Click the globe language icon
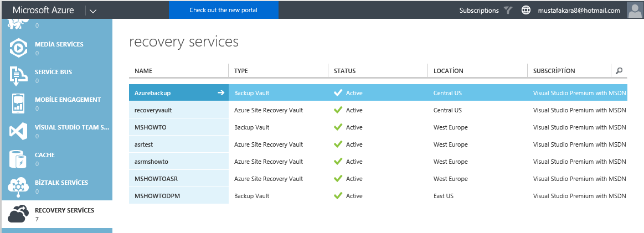 click(525, 11)
